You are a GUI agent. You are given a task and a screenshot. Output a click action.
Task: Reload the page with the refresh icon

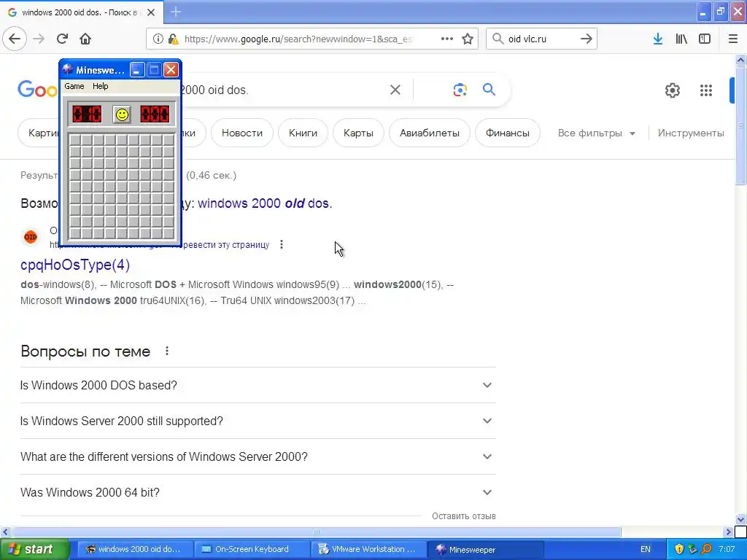(x=62, y=39)
